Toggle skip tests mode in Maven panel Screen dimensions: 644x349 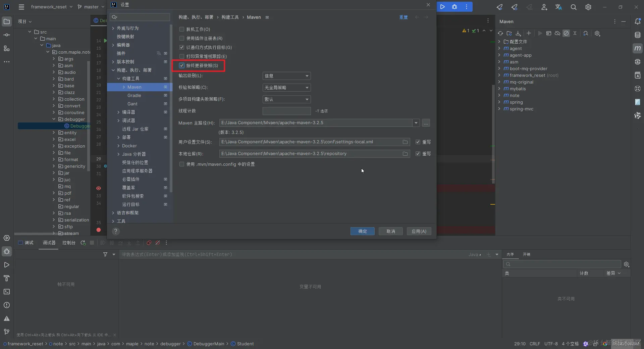coord(566,33)
